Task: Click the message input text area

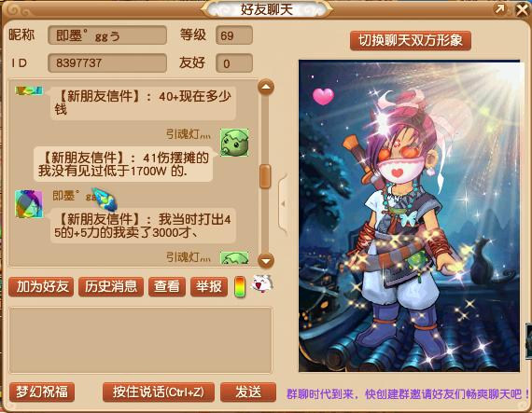Action: pyautogui.click(x=140, y=340)
